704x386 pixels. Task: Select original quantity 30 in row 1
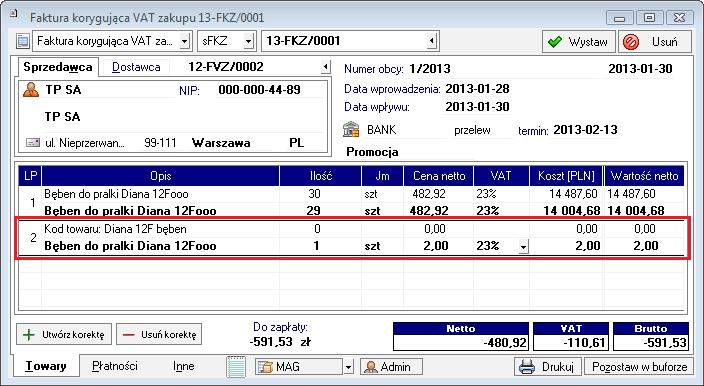(x=314, y=193)
